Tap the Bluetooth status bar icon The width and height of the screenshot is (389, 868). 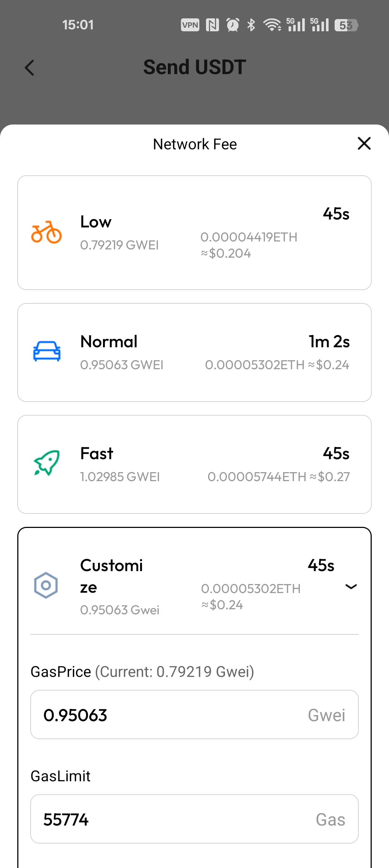point(251,25)
